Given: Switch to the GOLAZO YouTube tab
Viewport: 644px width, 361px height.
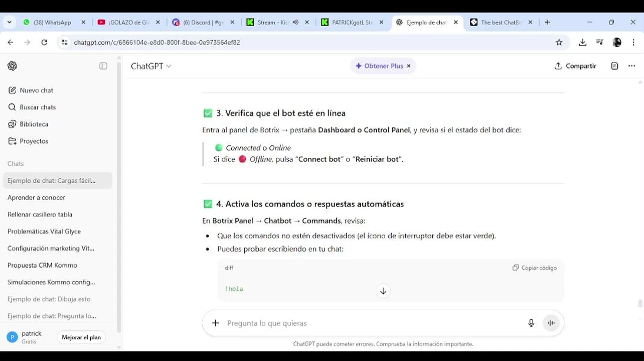Looking at the screenshot, I should click(128, 23).
